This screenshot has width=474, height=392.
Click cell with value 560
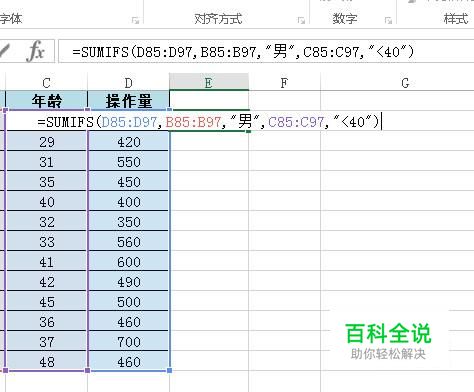pyautogui.click(x=129, y=242)
